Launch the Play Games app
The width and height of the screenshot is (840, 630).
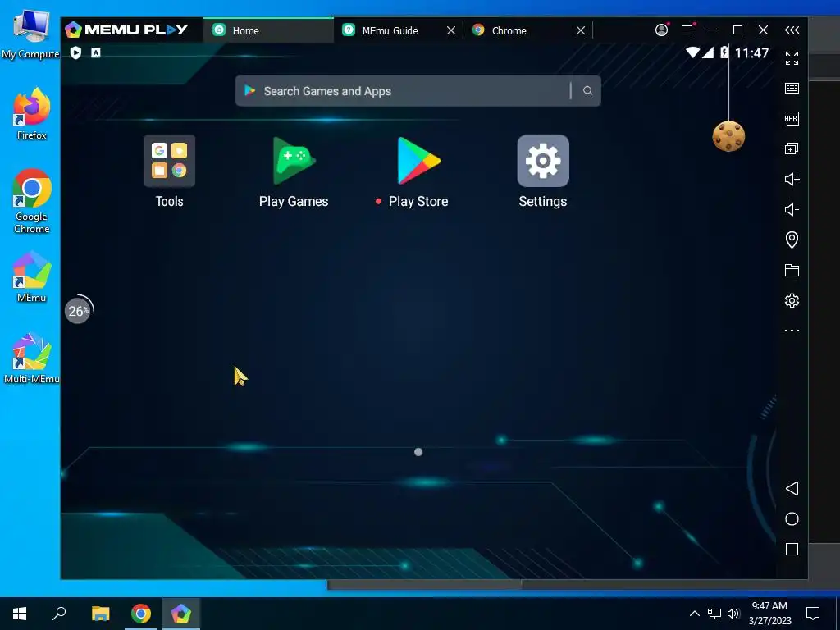click(294, 161)
